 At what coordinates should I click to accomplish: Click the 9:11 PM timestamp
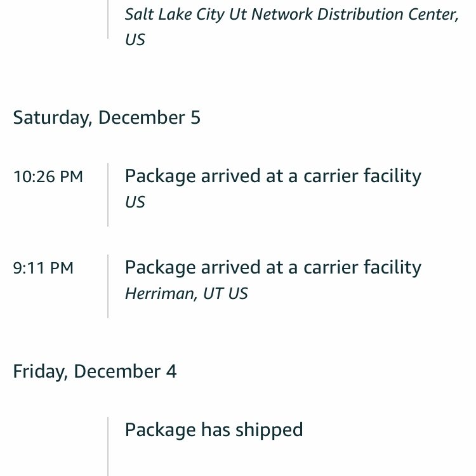point(43,268)
